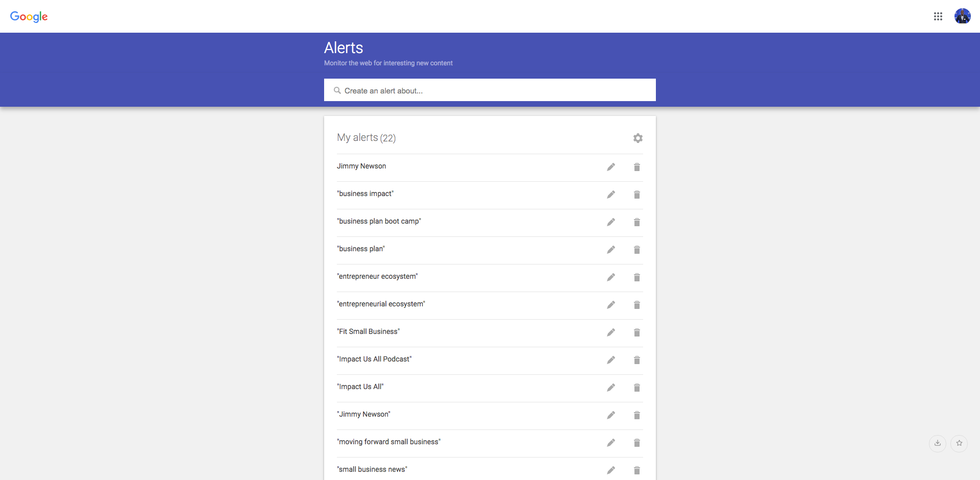980x480 pixels.
Task: Open the Google apps grid
Action: point(938,16)
